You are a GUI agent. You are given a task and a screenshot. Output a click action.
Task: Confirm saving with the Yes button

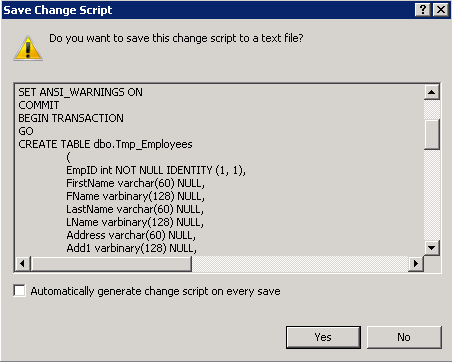pyautogui.click(x=323, y=337)
